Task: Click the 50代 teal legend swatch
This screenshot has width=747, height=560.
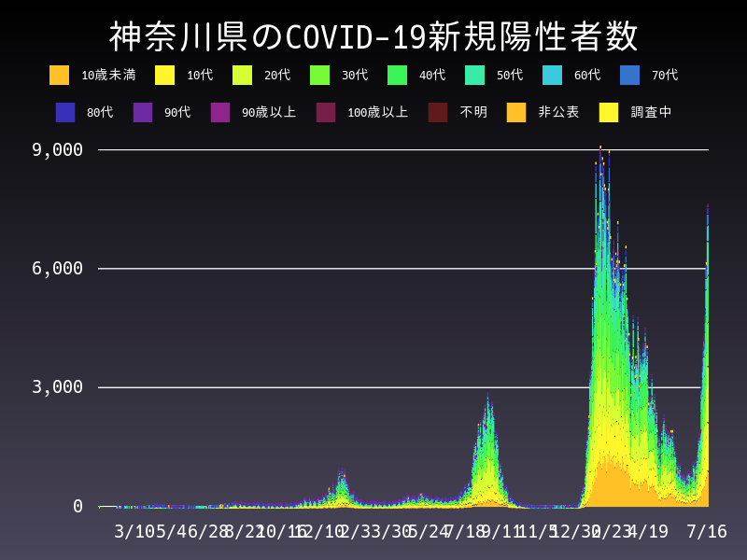Action: (x=474, y=75)
